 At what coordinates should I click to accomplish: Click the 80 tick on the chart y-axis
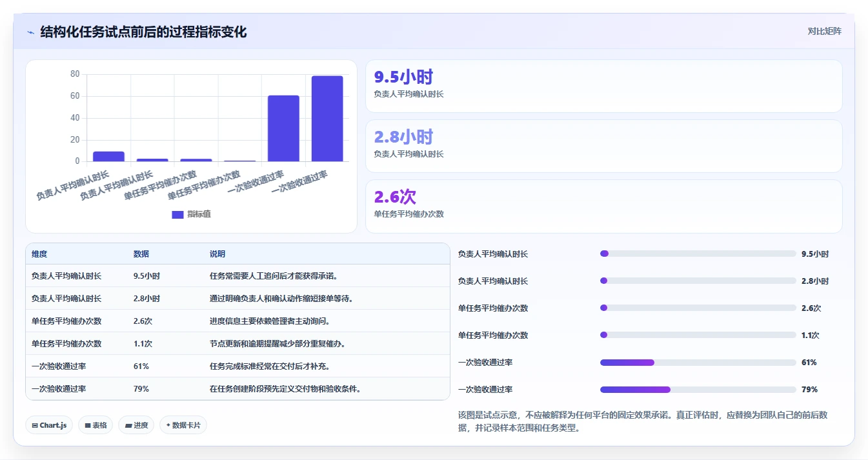click(75, 74)
